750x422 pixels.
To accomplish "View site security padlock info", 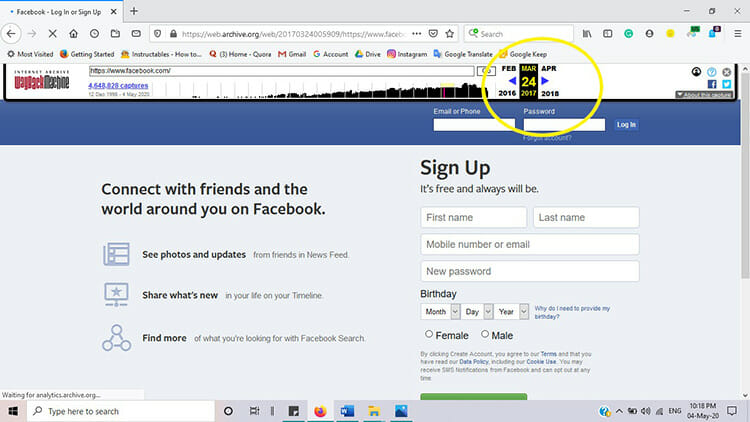I will tap(173, 33).
